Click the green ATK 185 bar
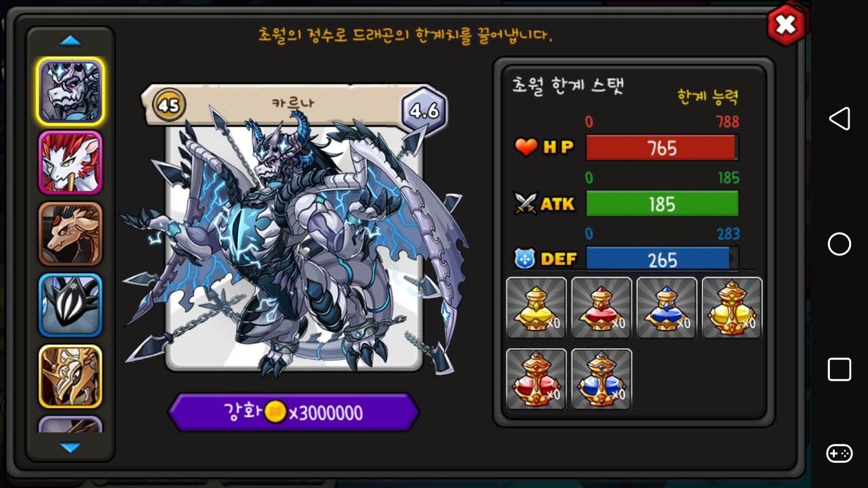868x488 pixels. (x=662, y=204)
